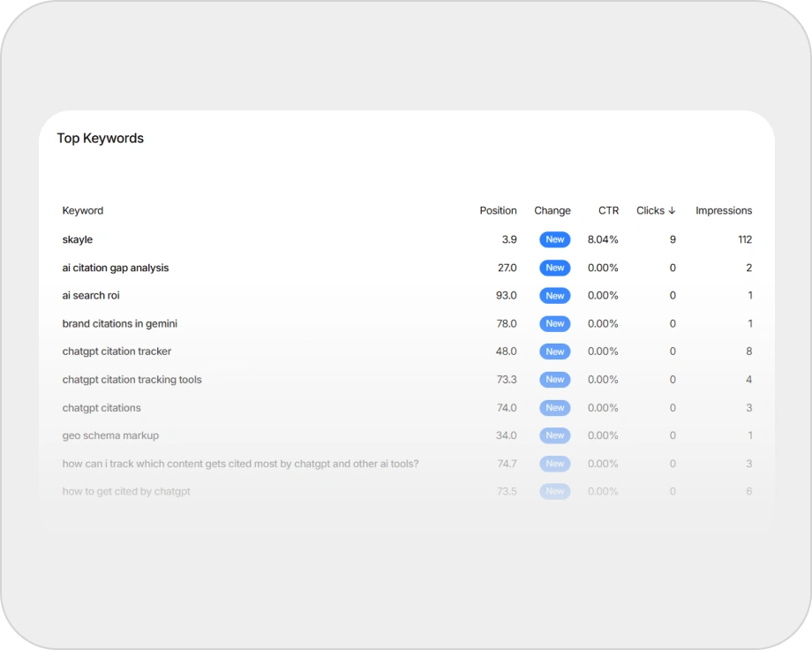Select 'geo schema markup' keyword
Image resolution: width=812 pixels, height=650 pixels.
tap(111, 435)
